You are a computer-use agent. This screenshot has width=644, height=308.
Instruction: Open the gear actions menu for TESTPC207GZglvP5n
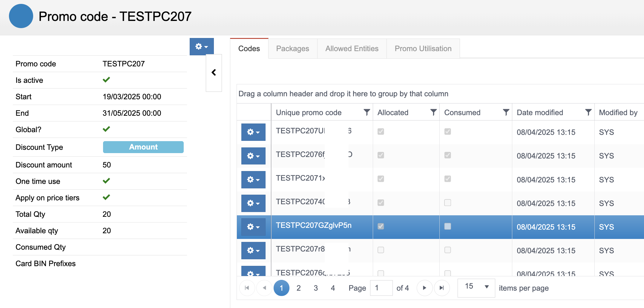tap(253, 227)
